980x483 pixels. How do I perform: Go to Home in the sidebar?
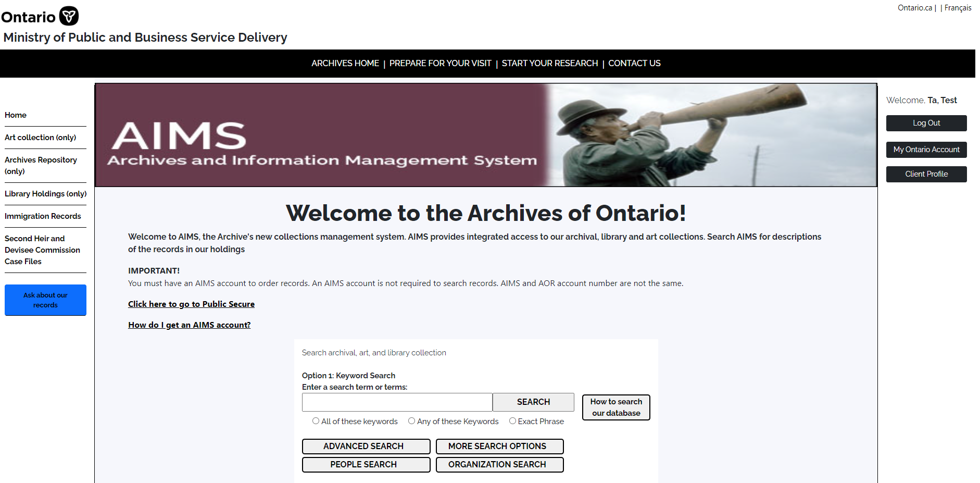coord(16,115)
